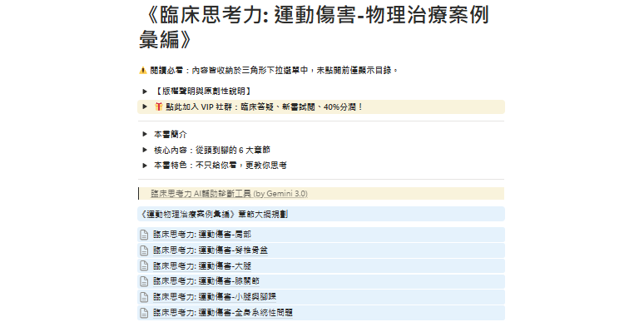644x322 pixels.
Task: Click page icon for 運動傷害-肩部
Action: click(x=144, y=235)
